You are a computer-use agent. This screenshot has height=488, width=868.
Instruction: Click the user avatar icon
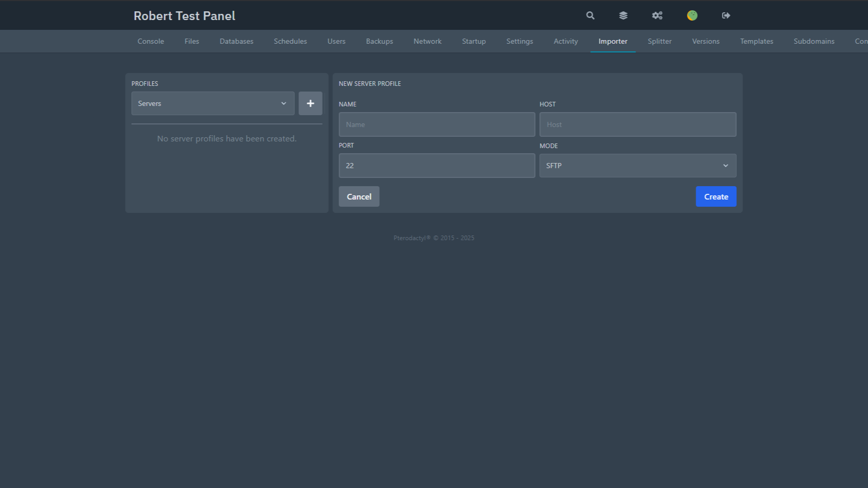click(692, 15)
